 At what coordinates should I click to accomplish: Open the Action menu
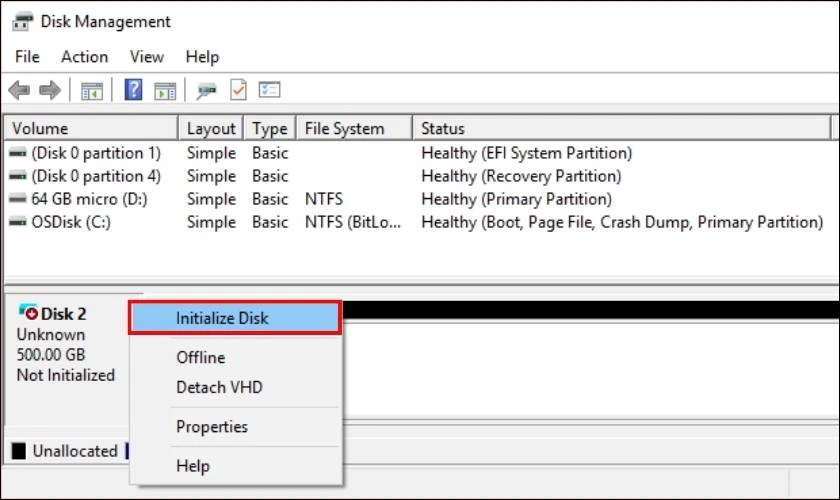pos(84,57)
